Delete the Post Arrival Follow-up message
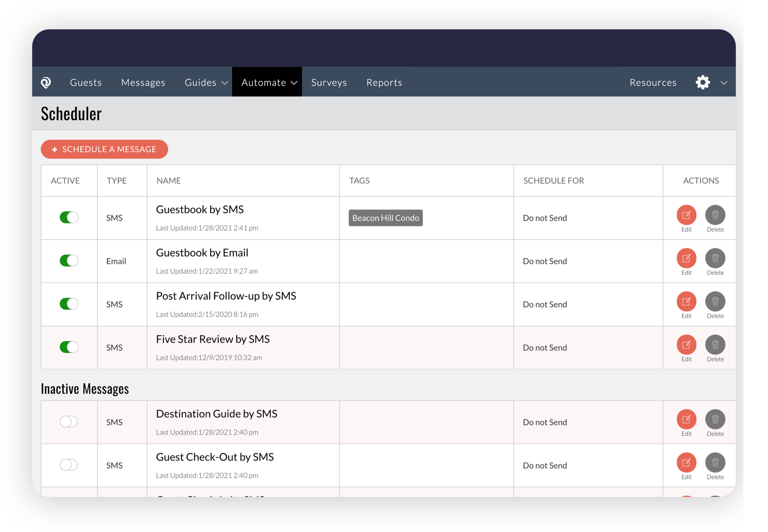 pos(715,301)
